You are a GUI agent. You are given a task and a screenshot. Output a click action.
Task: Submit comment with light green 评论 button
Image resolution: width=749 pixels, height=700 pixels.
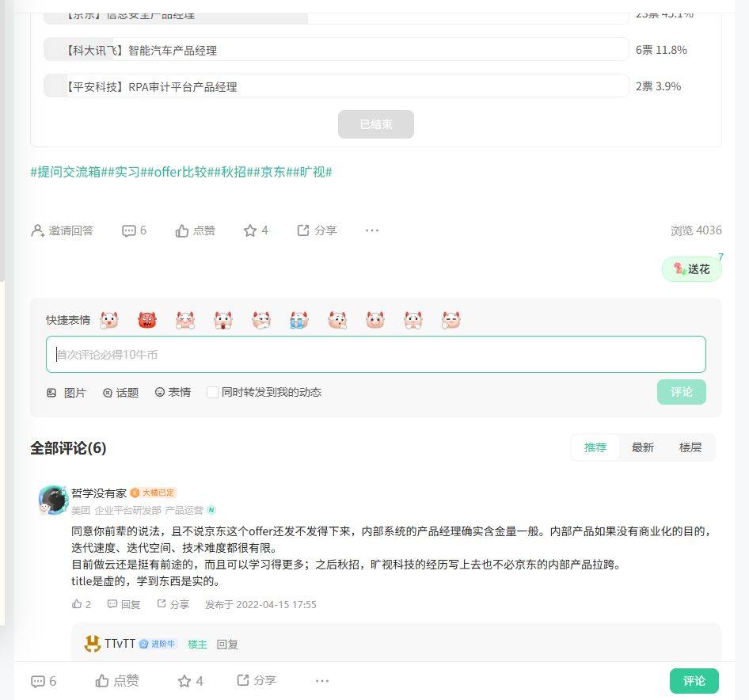[x=681, y=392]
